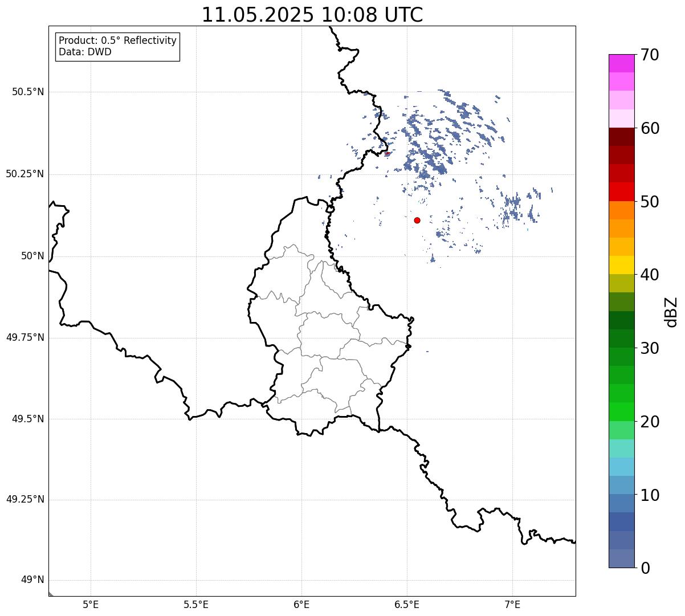Click the 49.75°N latitude label
The height and width of the screenshot is (616, 685).
coord(25,337)
